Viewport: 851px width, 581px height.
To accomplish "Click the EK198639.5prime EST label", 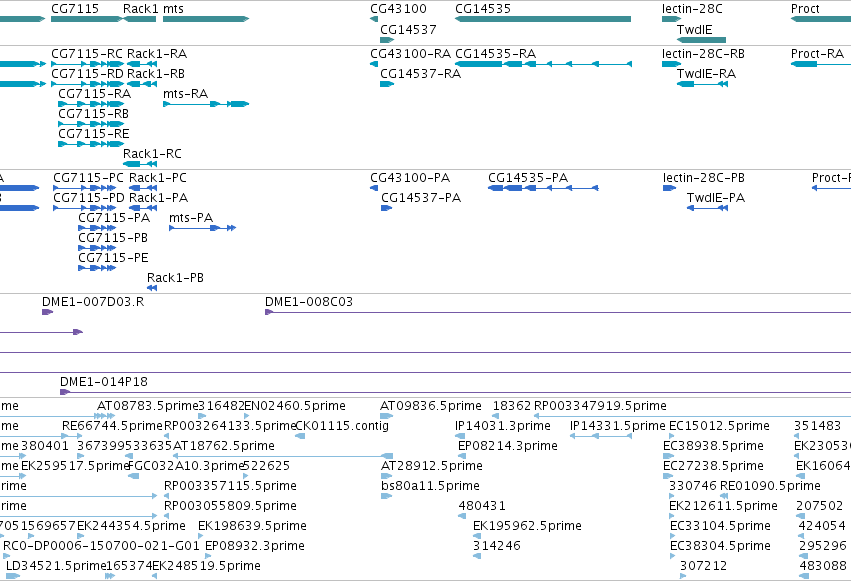I will point(252,526).
